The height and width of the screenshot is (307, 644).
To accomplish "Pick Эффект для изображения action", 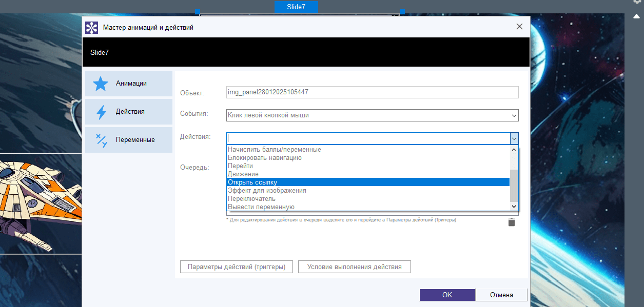I will 368,191.
